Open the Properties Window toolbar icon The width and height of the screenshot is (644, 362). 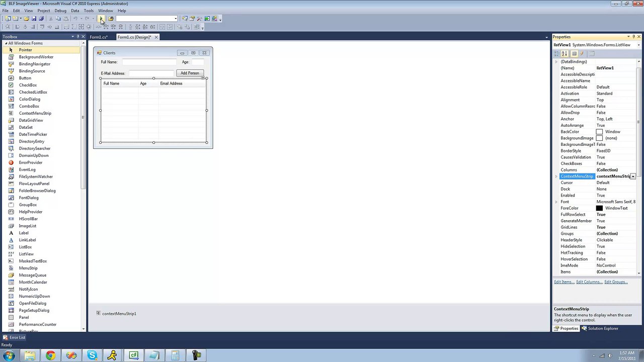tap(192, 19)
